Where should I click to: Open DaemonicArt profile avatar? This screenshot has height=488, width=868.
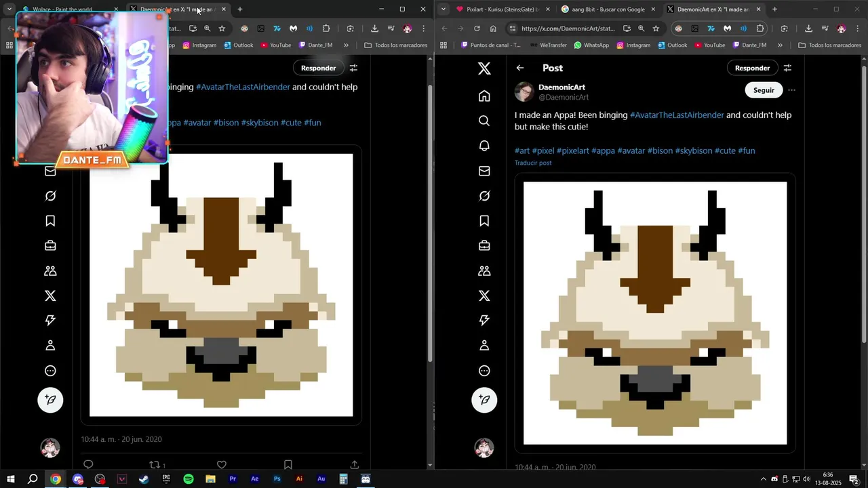pyautogui.click(x=525, y=91)
